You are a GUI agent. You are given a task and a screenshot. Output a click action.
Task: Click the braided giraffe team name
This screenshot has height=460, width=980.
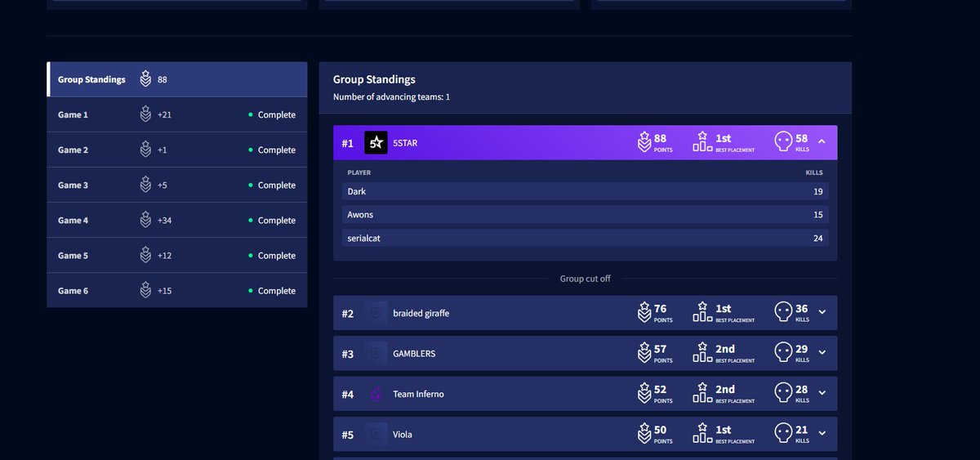[421, 314]
